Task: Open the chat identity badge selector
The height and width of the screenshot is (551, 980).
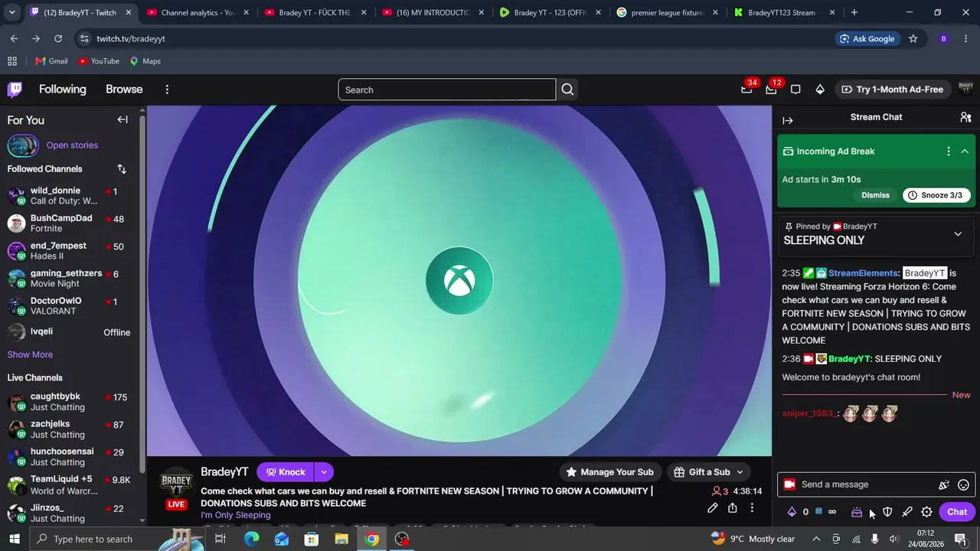Action: (x=789, y=484)
